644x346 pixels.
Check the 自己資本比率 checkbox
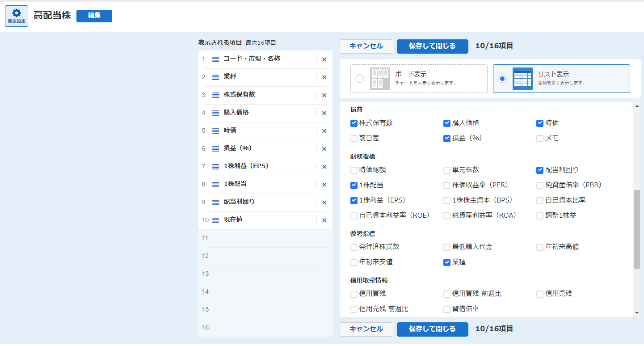click(540, 201)
